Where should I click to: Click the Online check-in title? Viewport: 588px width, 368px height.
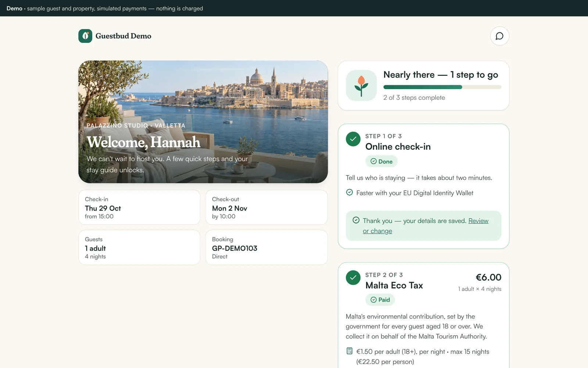tap(398, 146)
